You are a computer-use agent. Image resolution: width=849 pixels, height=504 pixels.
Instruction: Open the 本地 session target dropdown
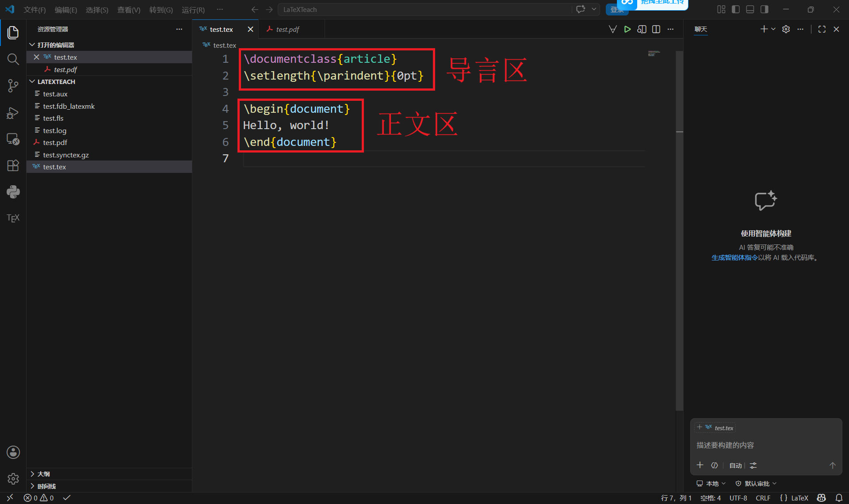pos(711,484)
